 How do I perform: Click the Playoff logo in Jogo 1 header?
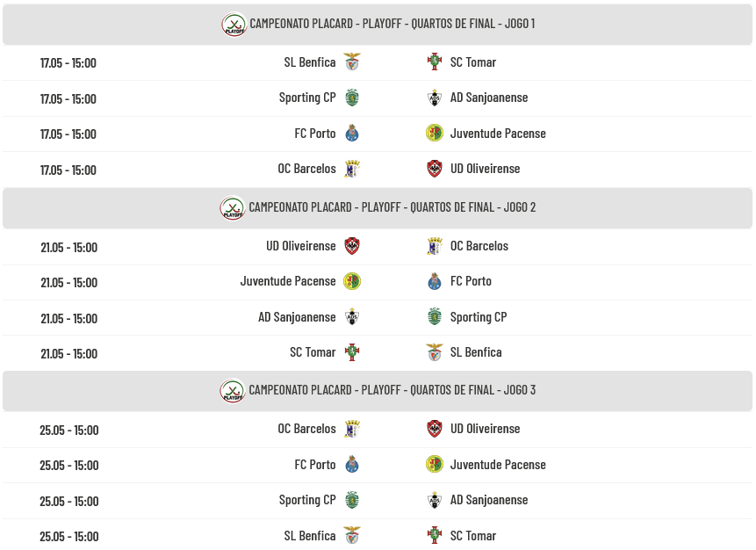click(234, 24)
